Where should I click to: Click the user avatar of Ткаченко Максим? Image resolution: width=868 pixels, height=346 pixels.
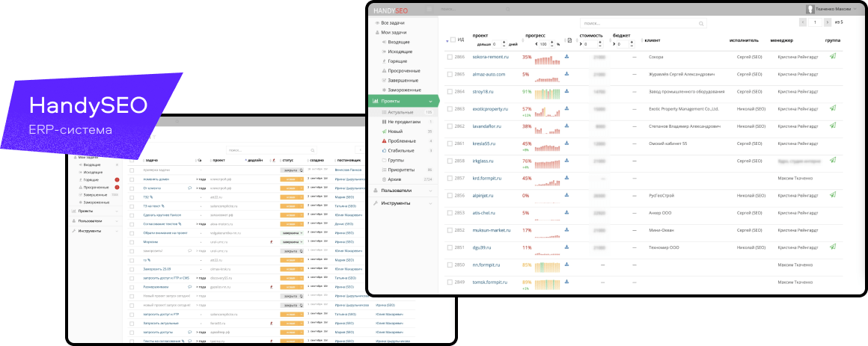[x=810, y=9]
